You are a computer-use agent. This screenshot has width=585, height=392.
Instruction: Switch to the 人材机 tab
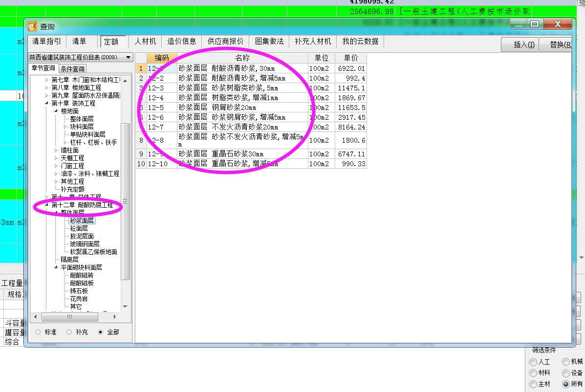click(x=145, y=41)
